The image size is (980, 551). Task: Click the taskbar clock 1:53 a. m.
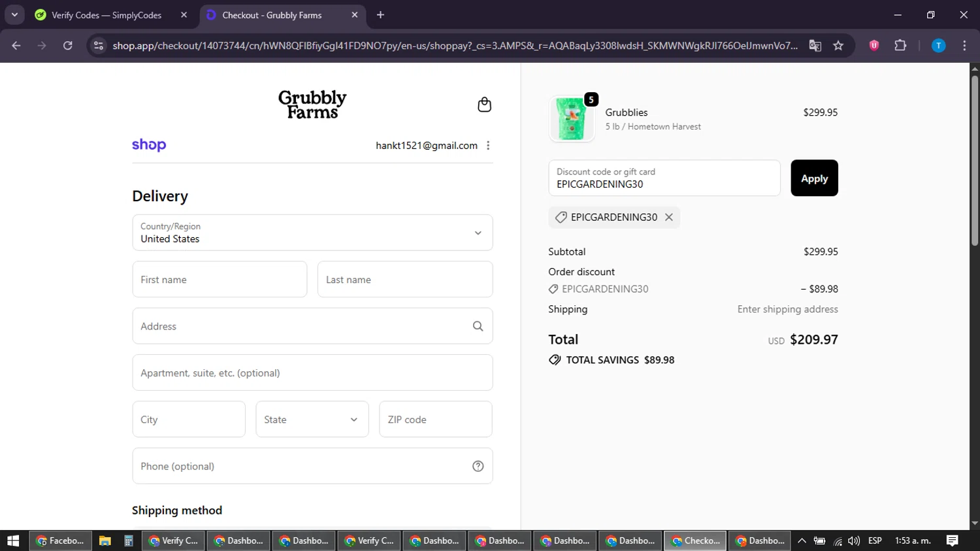[x=913, y=541]
